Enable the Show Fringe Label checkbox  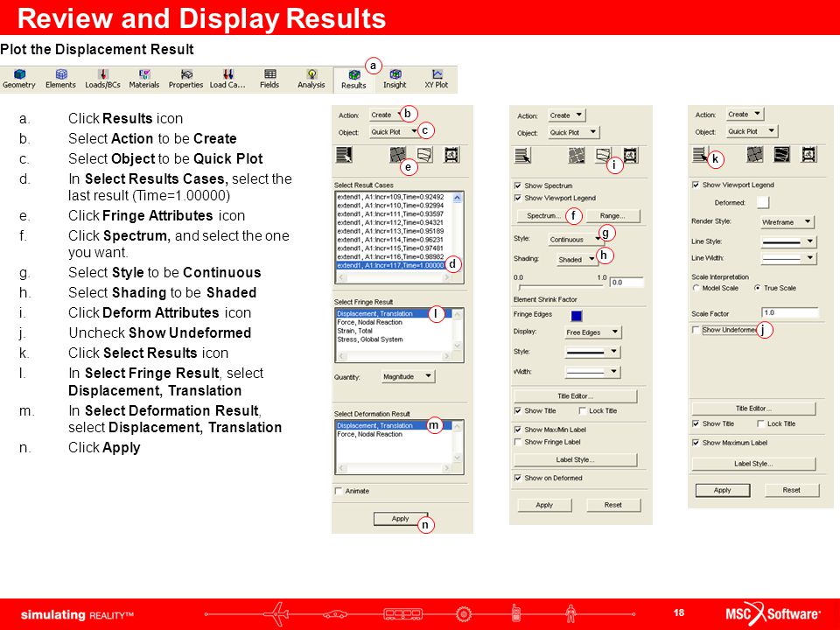(517, 442)
